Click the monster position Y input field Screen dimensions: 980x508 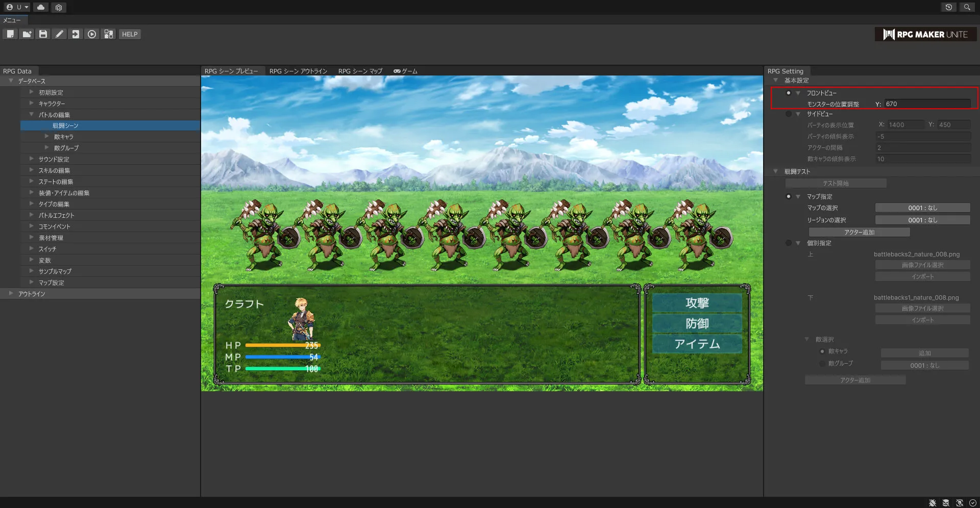pos(927,104)
